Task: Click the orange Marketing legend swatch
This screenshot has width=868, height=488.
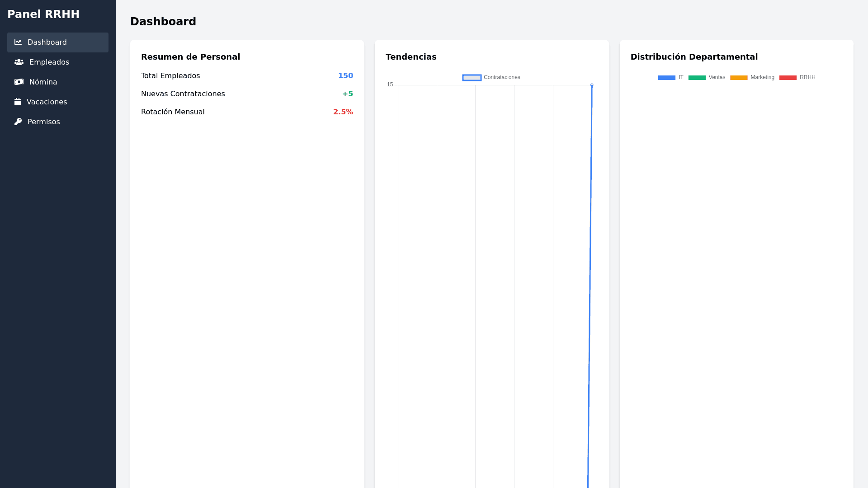Action: (739, 78)
